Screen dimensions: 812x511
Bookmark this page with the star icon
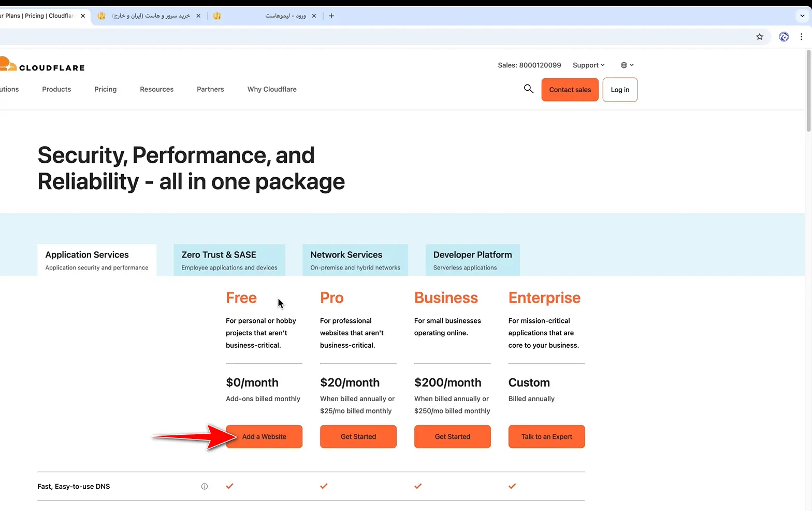[x=759, y=37]
